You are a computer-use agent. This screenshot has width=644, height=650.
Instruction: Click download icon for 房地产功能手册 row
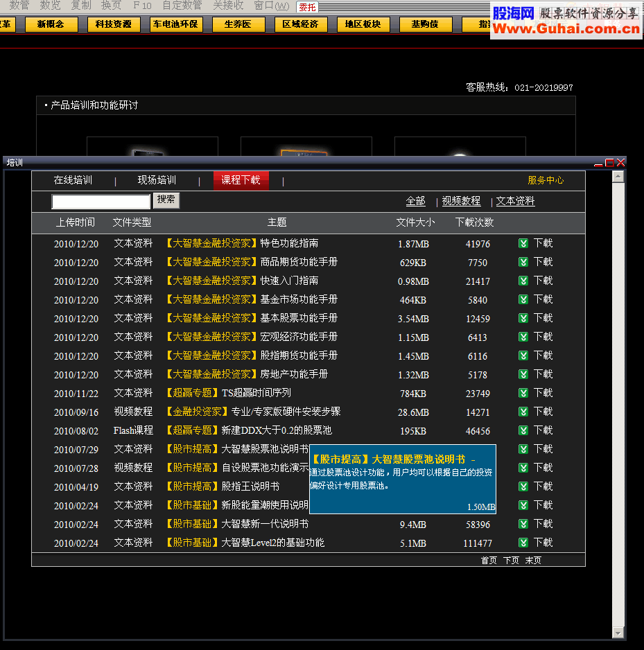[523, 374]
